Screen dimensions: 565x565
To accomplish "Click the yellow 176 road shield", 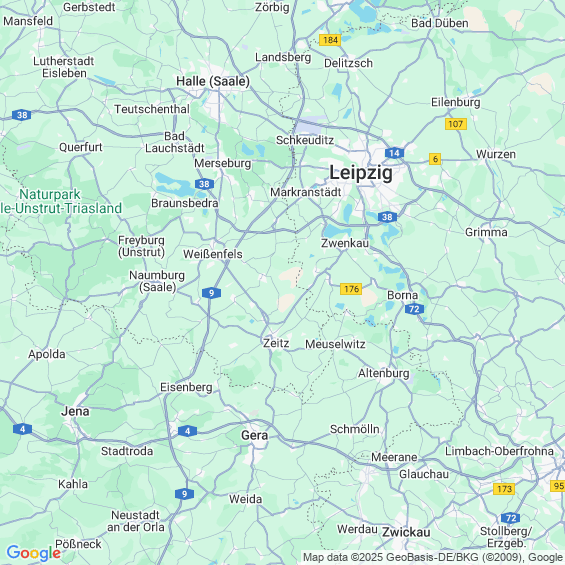I will pyautogui.click(x=351, y=289).
